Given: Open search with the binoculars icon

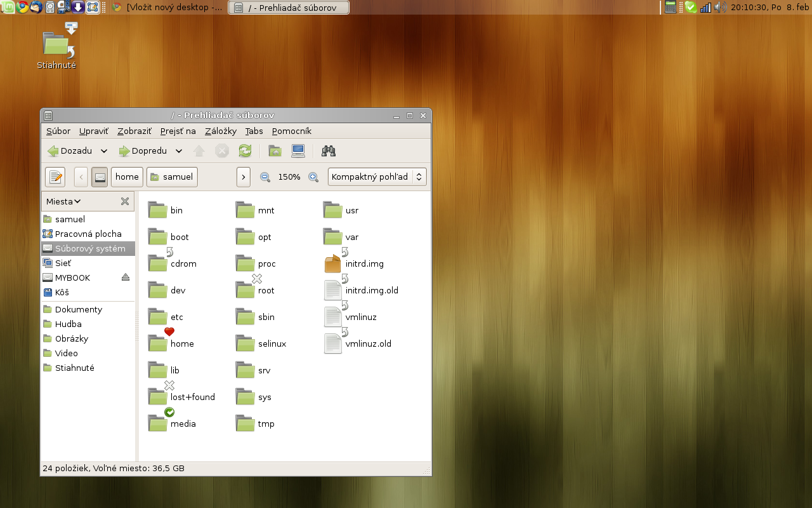Looking at the screenshot, I should (x=329, y=150).
